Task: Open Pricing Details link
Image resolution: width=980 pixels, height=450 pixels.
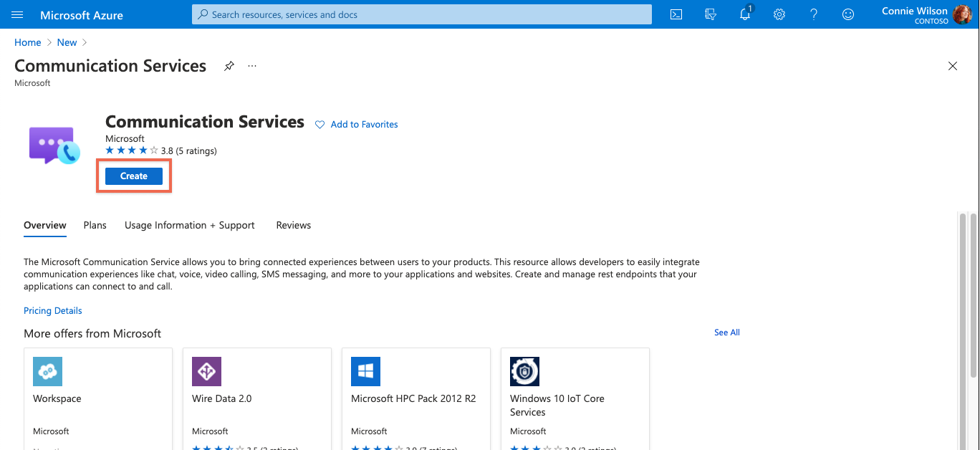Action: [x=52, y=310]
